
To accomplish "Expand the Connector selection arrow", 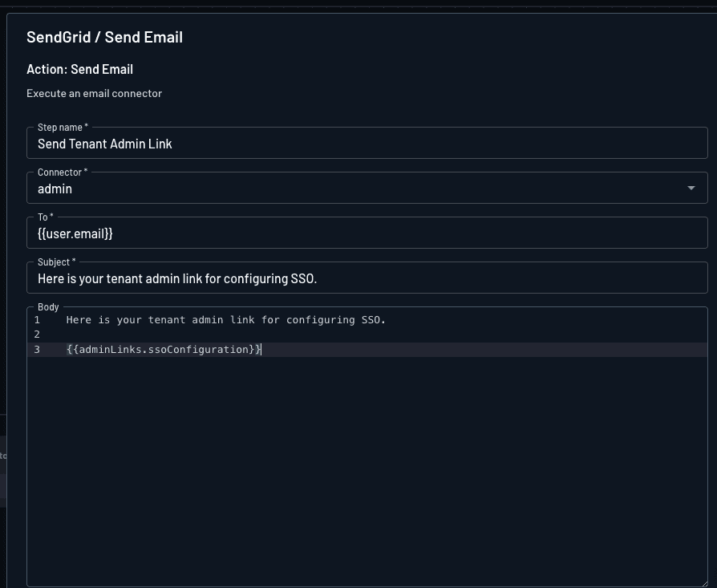I will [691, 188].
